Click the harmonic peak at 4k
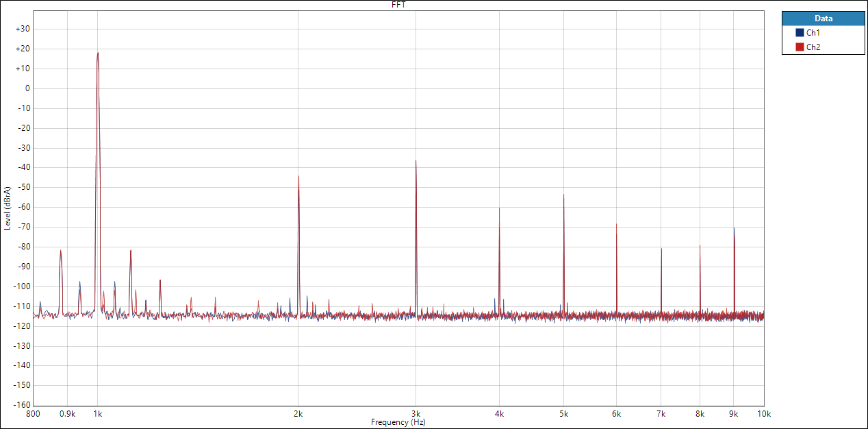 (499, 208)
